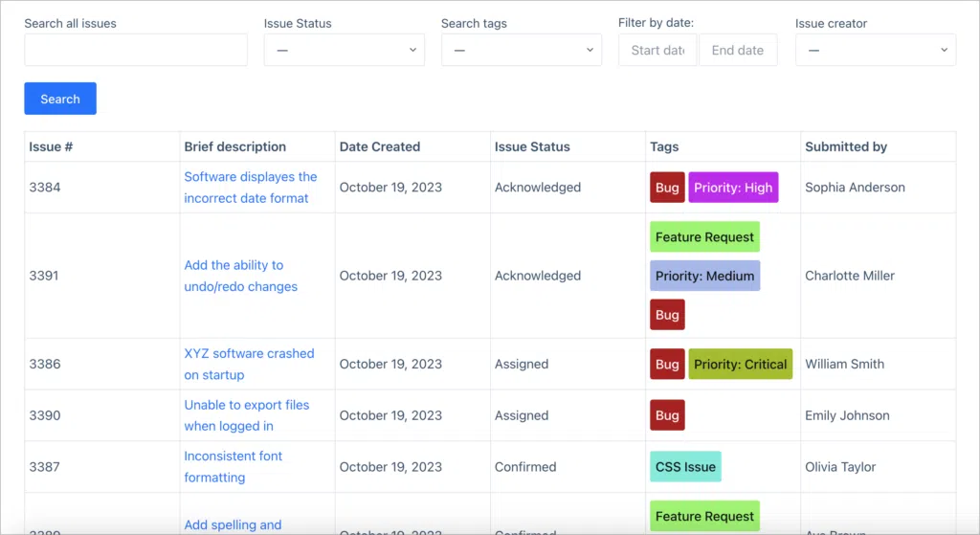Click submitter William Smith
This screenshot has width=980, height=535.
pos(845,364)
